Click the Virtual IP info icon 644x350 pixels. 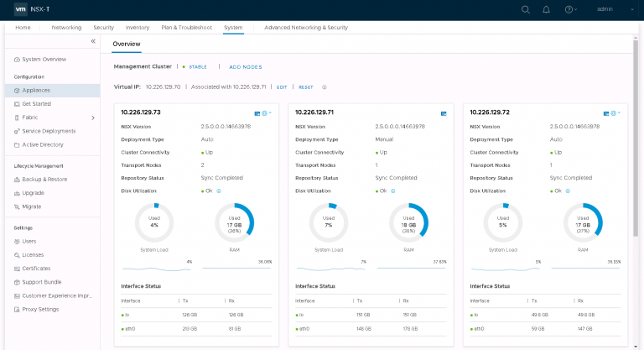[x=324, y=87]
